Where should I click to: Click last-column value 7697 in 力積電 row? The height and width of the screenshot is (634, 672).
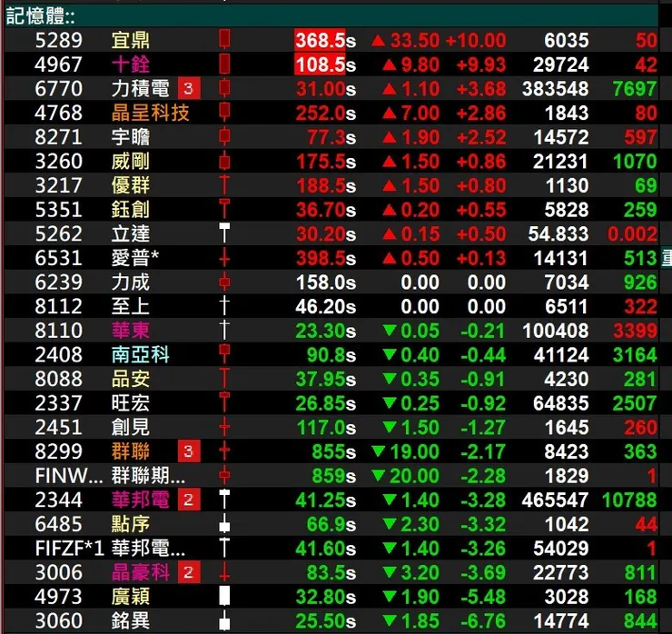[x=635, y=89]
